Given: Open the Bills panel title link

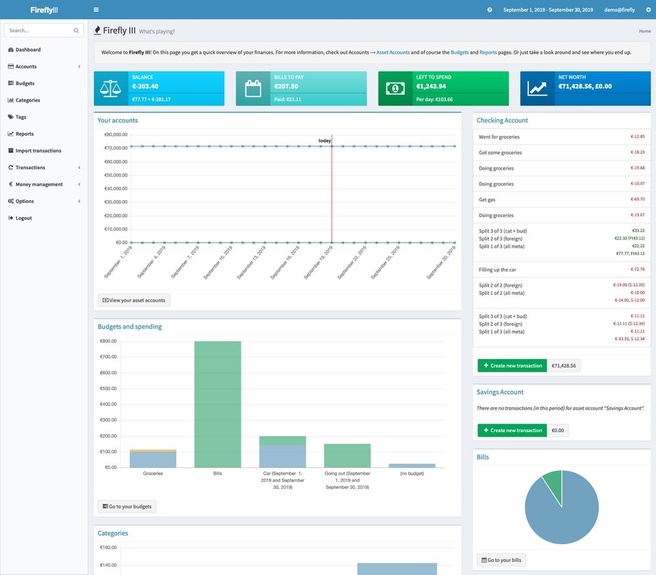Looking at the screenshot, I should [482, 457].
